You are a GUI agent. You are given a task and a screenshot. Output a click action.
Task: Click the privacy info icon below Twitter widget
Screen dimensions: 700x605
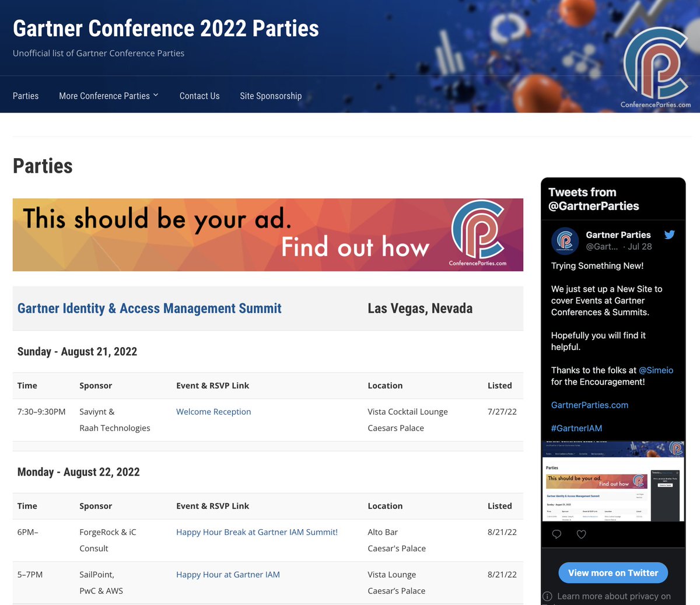click(547, 596)
